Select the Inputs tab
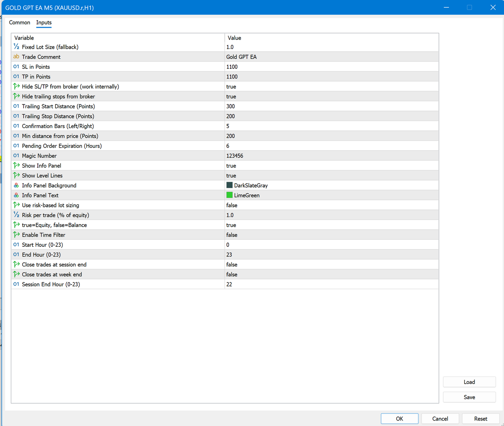The image size is (504, 426). coord(44,23)
